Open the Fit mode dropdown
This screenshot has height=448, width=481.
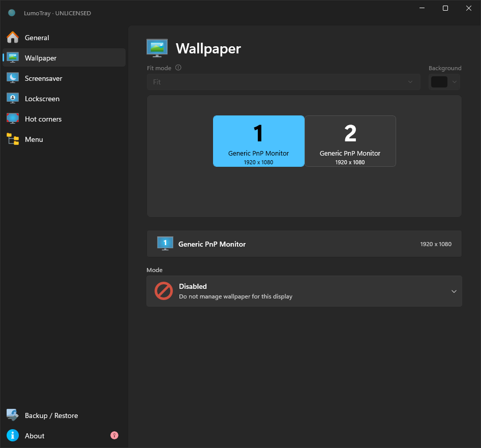point(283,82)
